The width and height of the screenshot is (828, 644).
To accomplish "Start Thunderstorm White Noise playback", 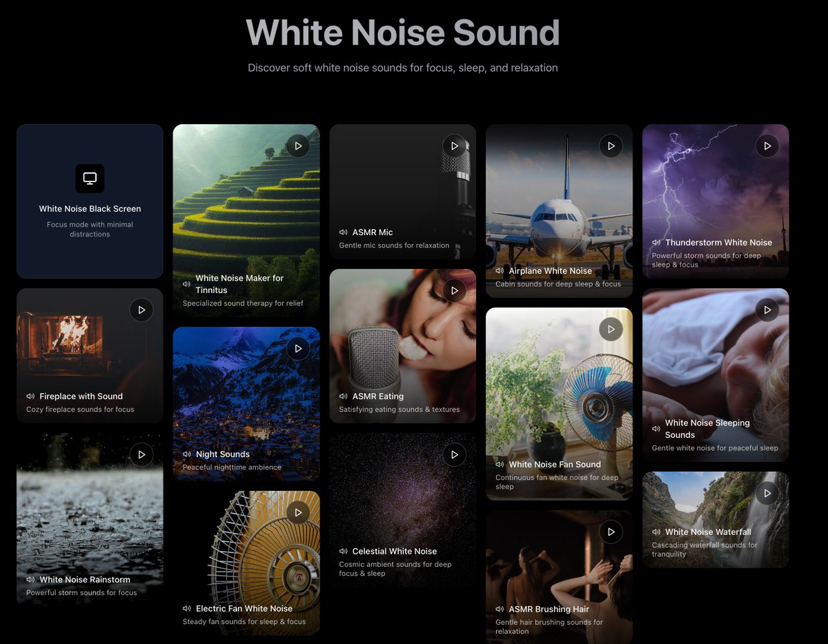I will tap(767, 146).
